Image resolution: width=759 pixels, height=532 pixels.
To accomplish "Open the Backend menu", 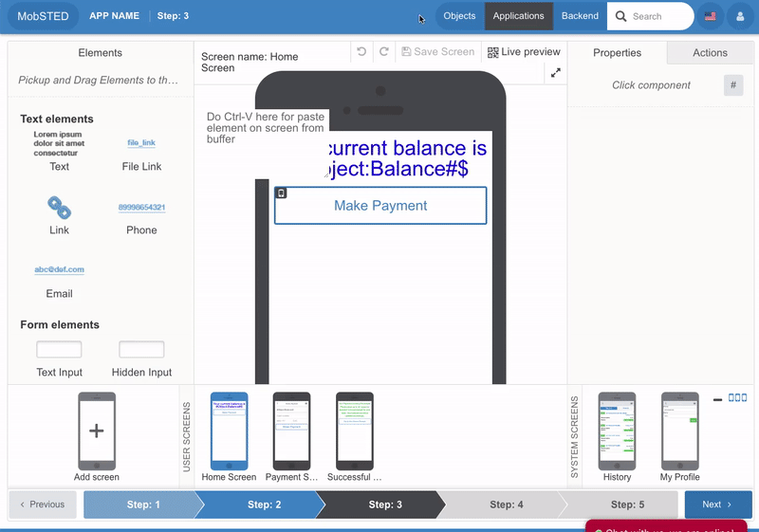I will pyautogui.click(x=580, y=16).
